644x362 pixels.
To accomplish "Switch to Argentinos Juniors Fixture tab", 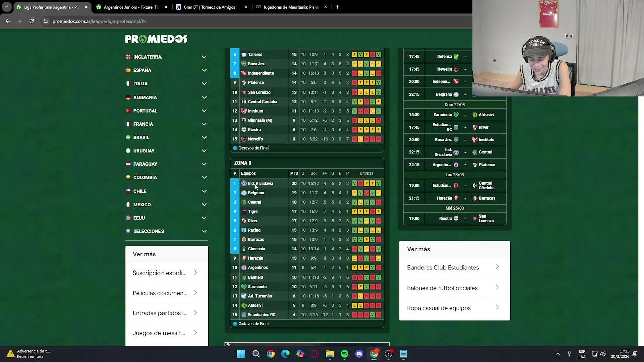I will [x=131, y=7].
